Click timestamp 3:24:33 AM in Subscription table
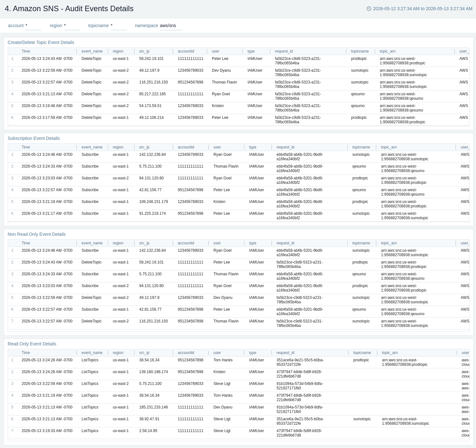 [47, 166]
